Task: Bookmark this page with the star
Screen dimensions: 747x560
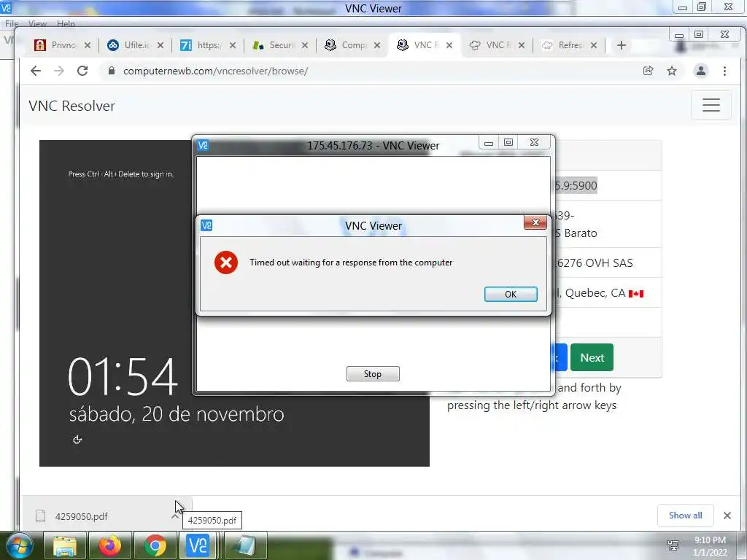Action: 672,71
